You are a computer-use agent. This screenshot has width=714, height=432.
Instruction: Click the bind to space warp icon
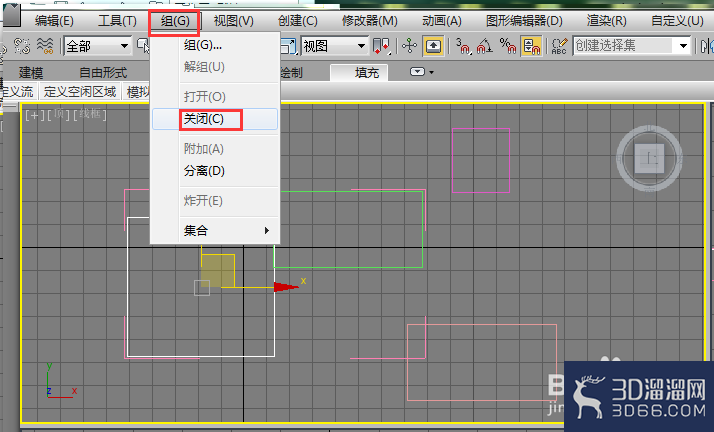tap(45, 46)
